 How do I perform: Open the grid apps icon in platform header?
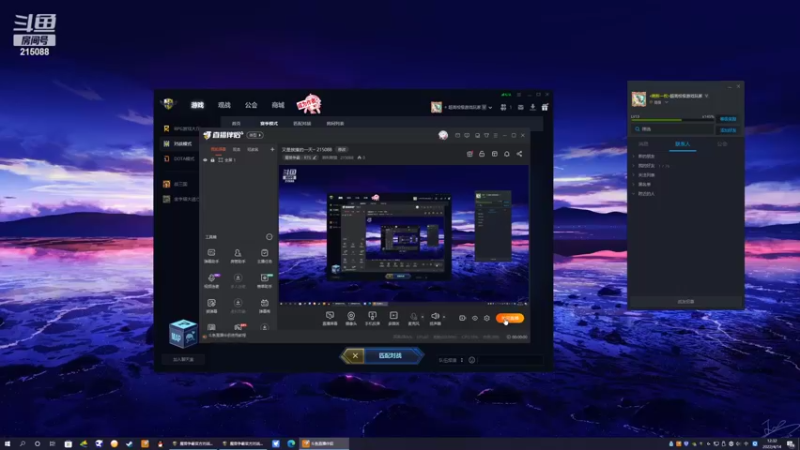coord(504,107)
